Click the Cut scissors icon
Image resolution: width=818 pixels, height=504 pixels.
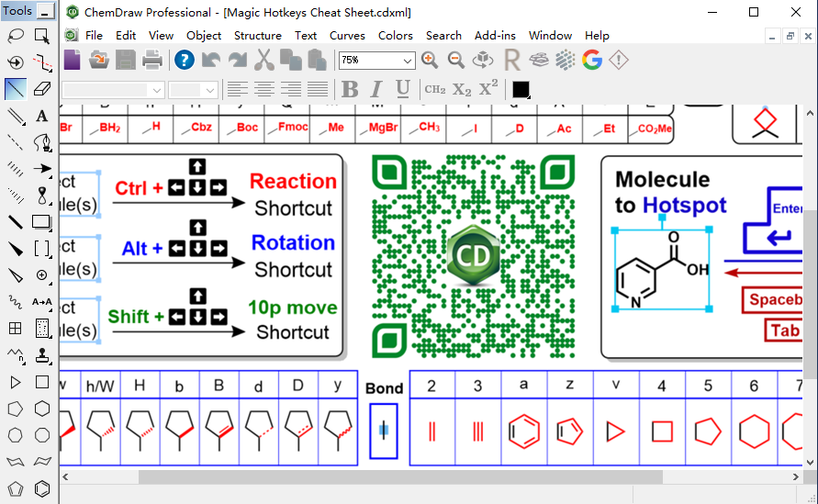point(264,60)
